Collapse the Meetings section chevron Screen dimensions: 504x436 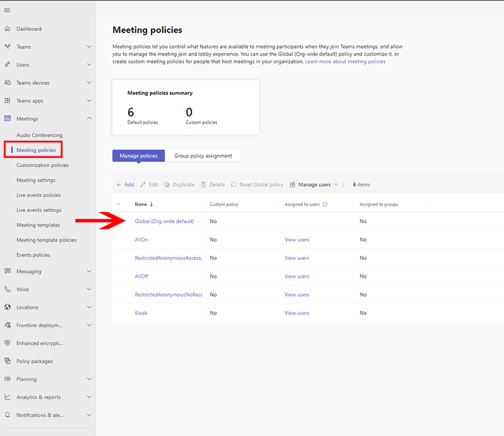pos(89,118)
